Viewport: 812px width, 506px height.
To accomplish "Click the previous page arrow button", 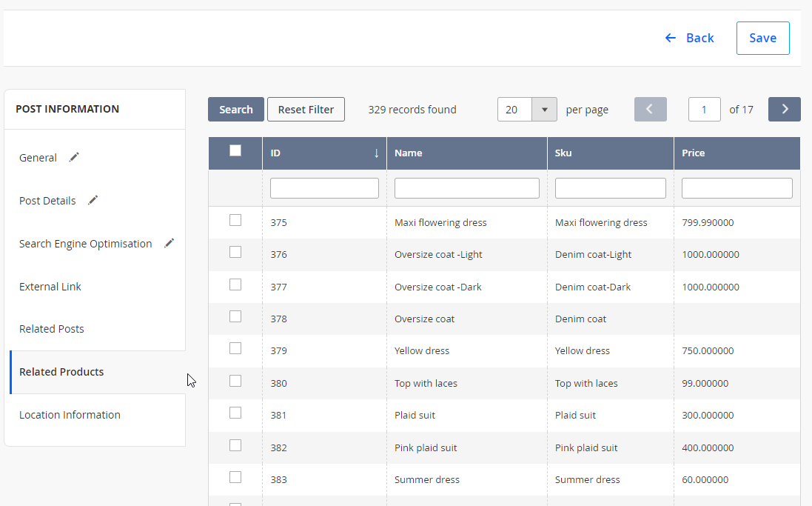I will pyautogui.click(x=651, y=110).
